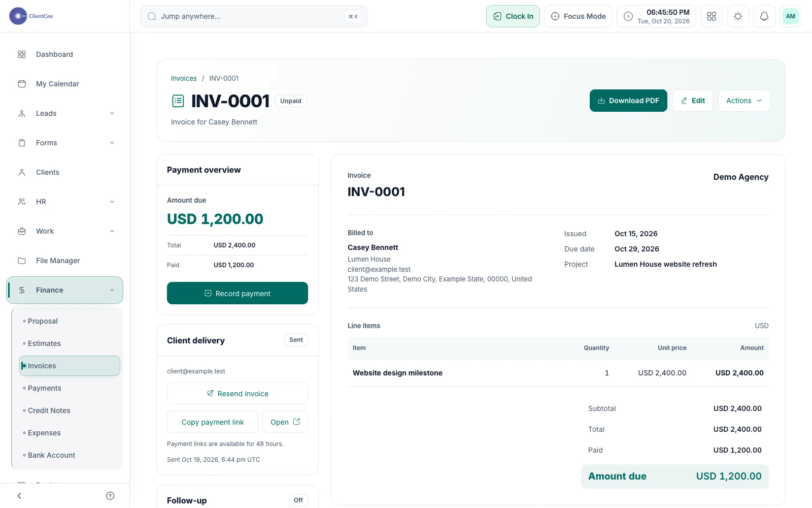Enable Focus Mode
Viewport: 812px width, 508px height.
[x=578, y=16]
